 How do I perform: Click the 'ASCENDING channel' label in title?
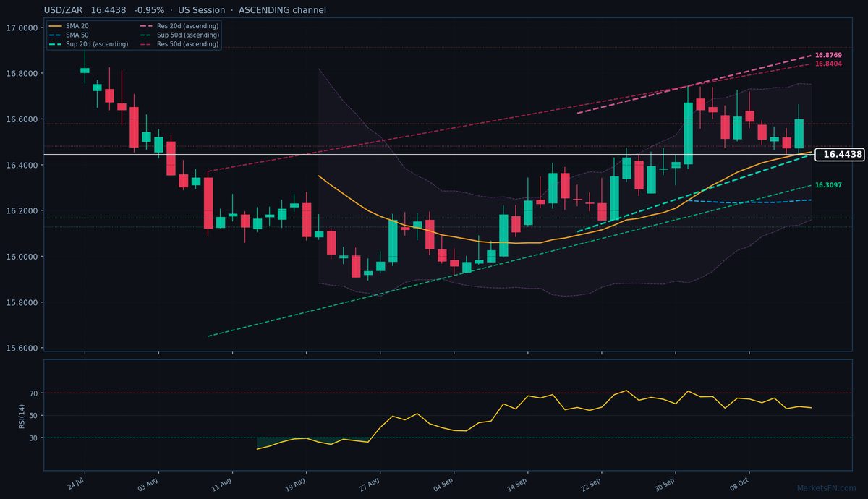pos(282,10)
